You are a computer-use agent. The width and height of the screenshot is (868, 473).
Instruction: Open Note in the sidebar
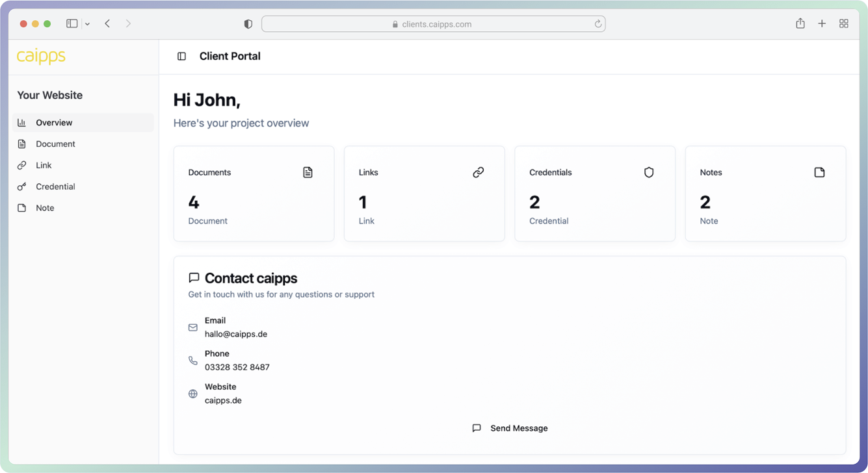[x=83, y=209]
